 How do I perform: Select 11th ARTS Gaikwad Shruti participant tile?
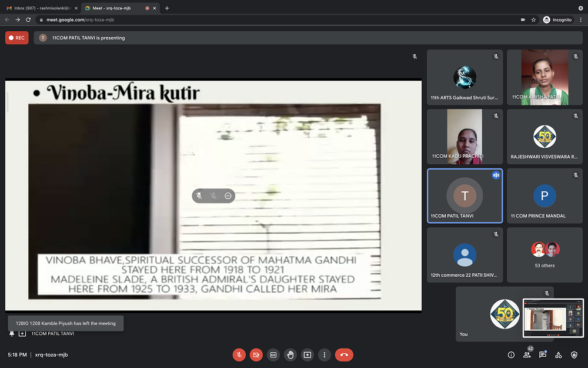[x=465, y=77]
